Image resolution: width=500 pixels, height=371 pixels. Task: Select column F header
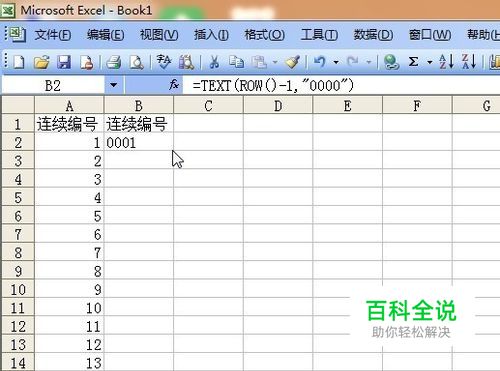coord(417,106)
